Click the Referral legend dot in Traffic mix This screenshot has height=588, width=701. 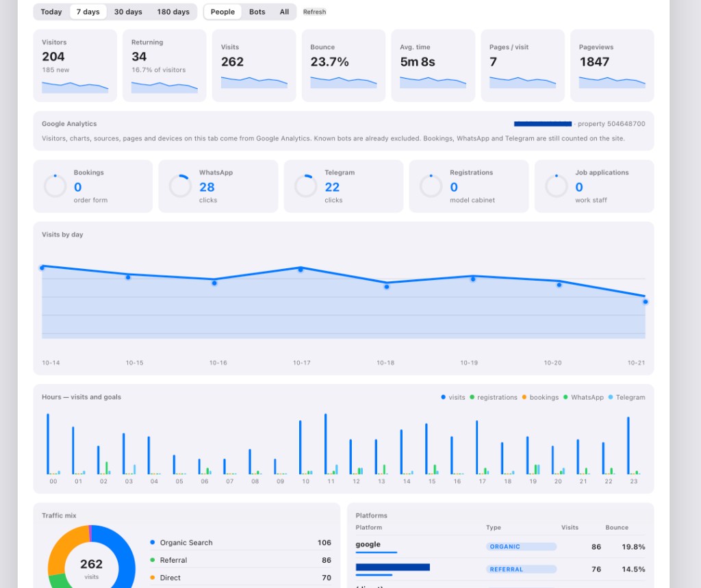pos(153,560)
